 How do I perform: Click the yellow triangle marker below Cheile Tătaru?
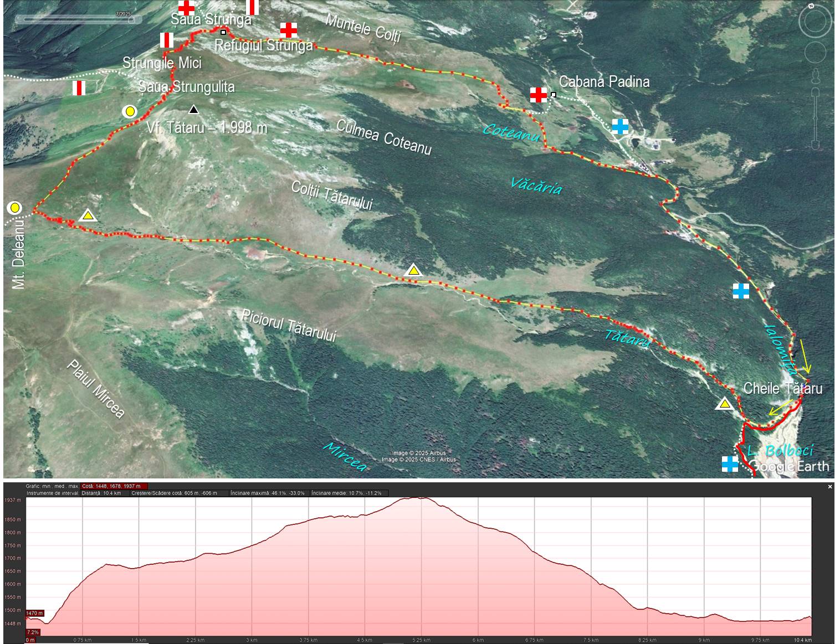724,404
